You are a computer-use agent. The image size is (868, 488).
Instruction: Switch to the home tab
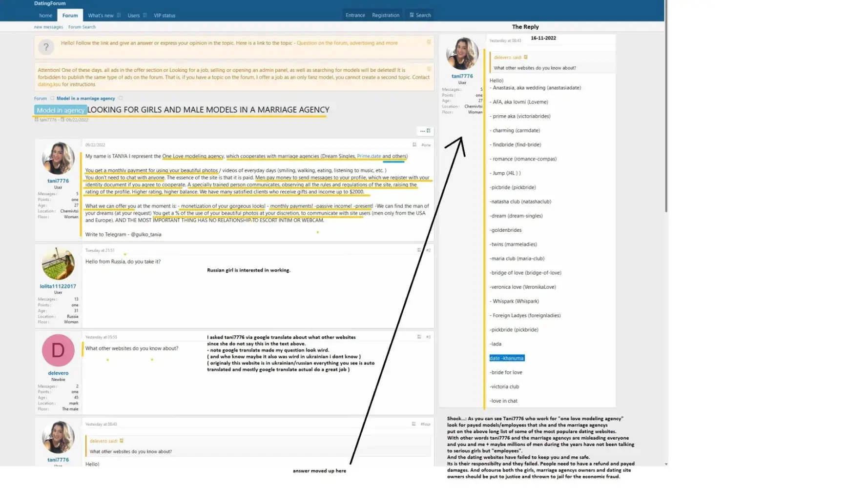[45, 16]
